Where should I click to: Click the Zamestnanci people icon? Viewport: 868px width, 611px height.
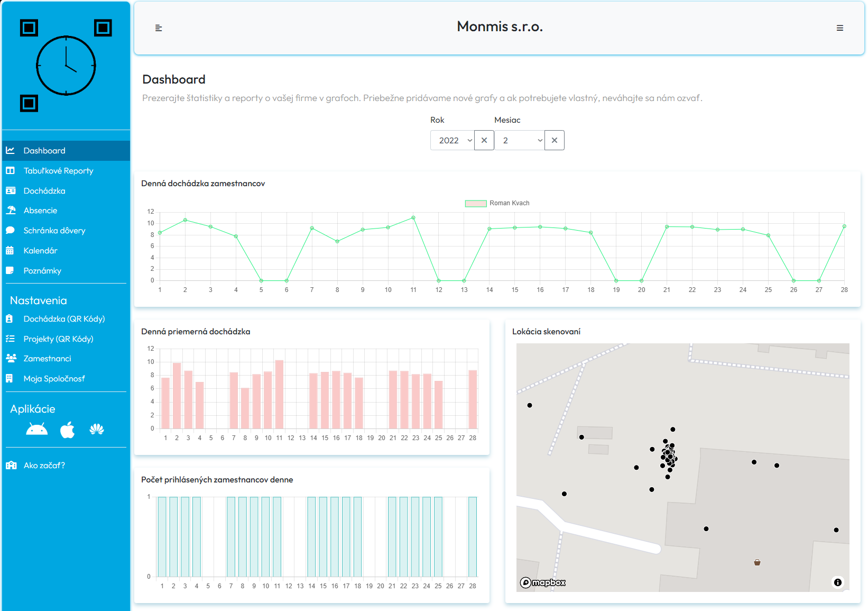pyautogui.click(x=11, y=359)
